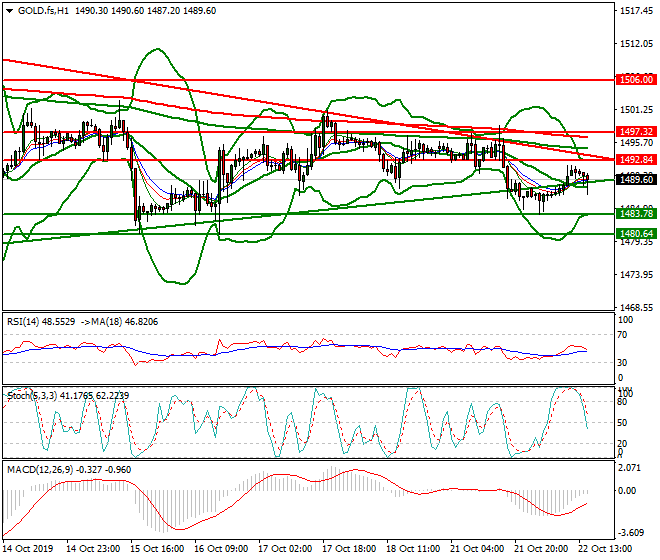Click the 1483.78 green support level label

636,213
